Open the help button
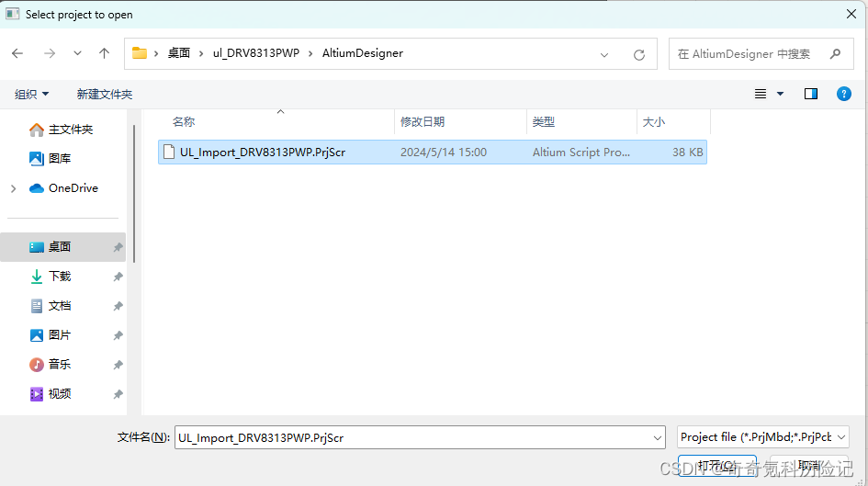868x486 pixels. tap(843, 94)
